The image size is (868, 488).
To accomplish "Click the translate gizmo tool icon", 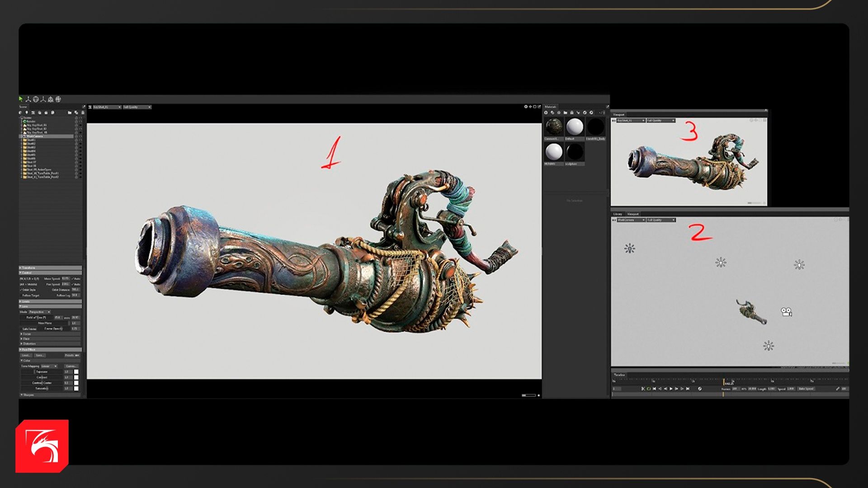I will (28, 99).
